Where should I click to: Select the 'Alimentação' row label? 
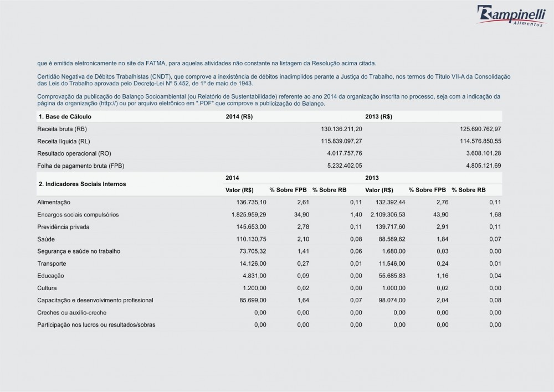pyautogui.click(x=54, y=202)
